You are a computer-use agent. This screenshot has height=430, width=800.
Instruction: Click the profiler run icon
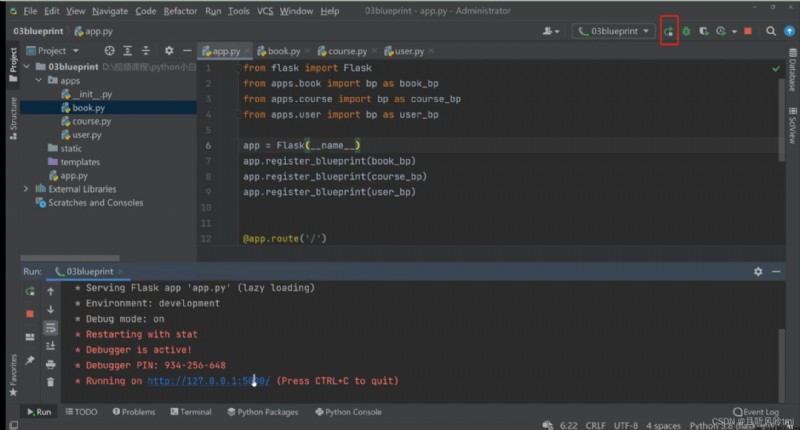721,32
